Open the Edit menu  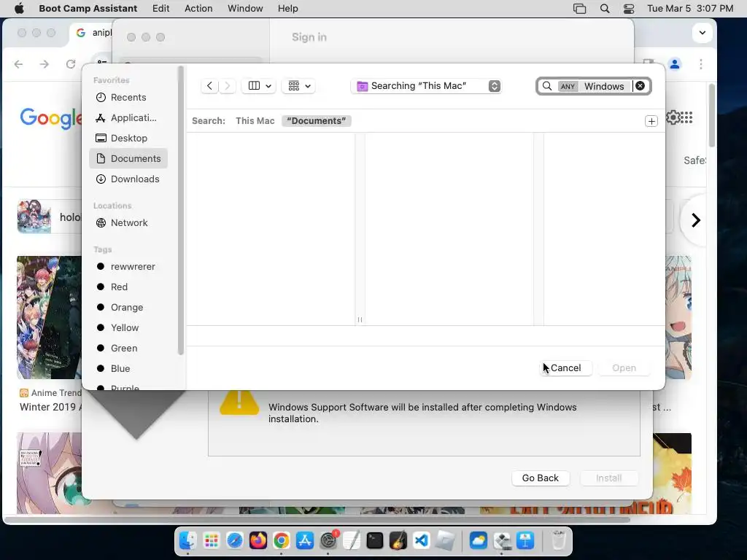tap(161, 9)
